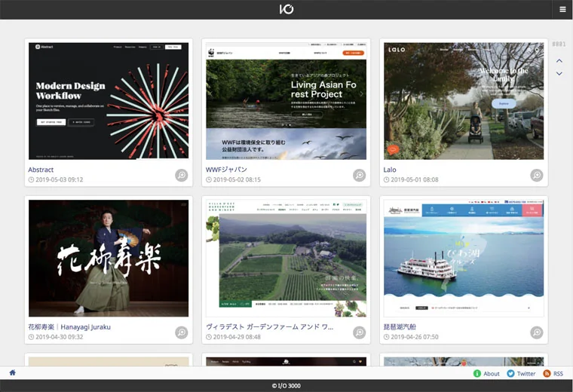Image resolution: width=573 pixels, height=392 pixels.
Task: Click magnifier icon on WWFジャパン card
Action: pos(359,176)
